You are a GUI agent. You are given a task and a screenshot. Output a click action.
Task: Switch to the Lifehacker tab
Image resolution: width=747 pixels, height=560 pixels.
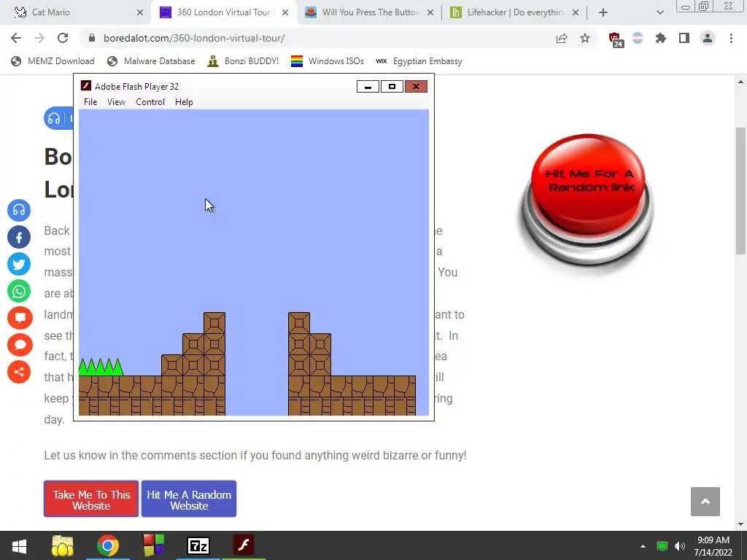tap(514, 12)
